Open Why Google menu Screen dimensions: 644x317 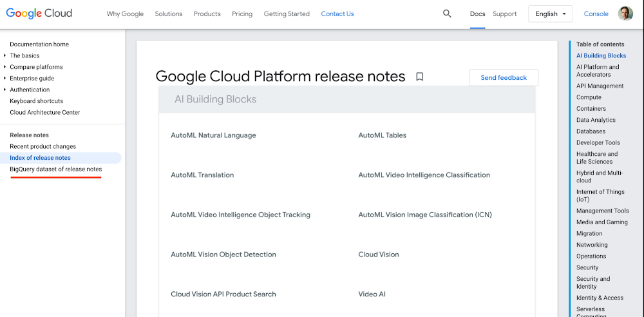[x=126, y=14]
